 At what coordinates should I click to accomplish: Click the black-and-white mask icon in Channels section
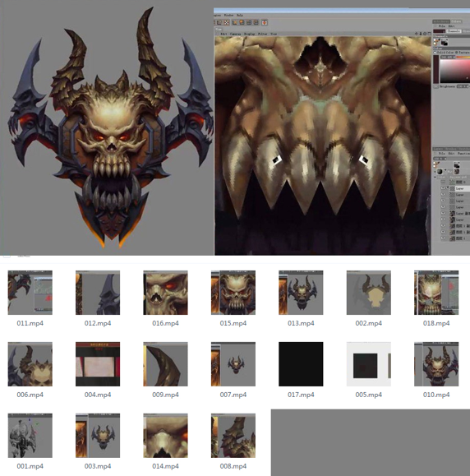[x=445, y=42]
